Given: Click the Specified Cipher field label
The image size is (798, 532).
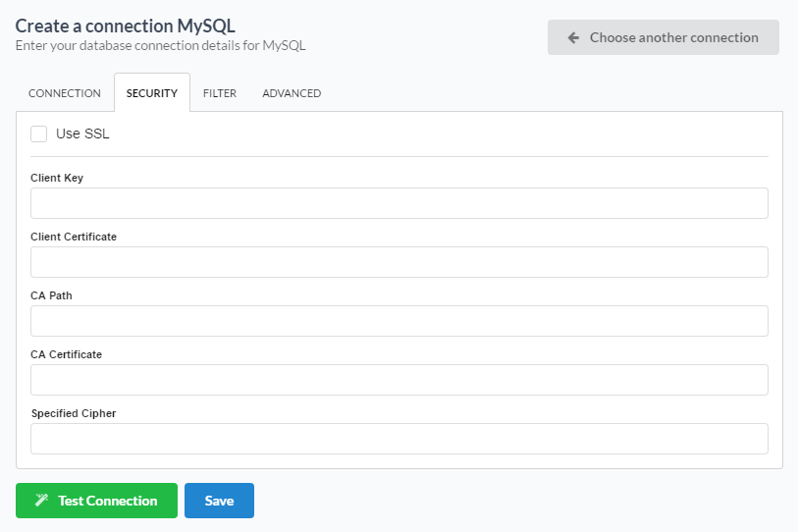Looking at the screenshot, I should tap(74, 413).
